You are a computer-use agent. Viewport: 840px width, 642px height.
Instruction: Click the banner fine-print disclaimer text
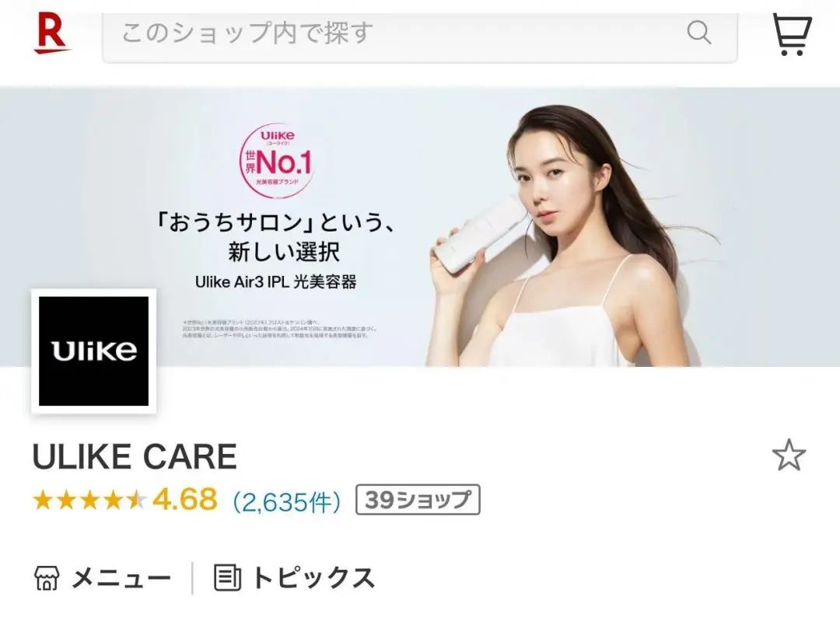(x=280, y=328)
